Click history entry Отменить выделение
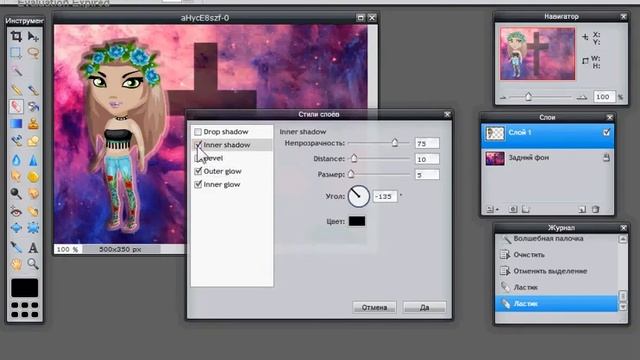This screenshot has width=640, height=360. point(550,271)
